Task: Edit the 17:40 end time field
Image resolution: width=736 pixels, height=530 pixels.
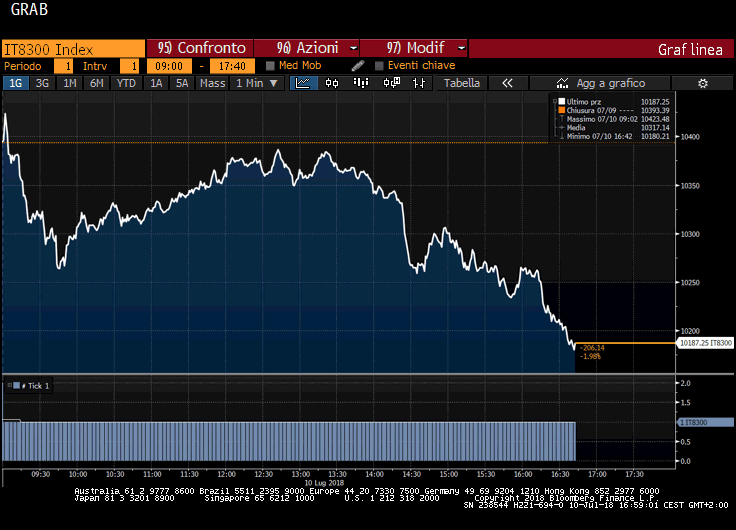Action: click(x=232, y=66)
